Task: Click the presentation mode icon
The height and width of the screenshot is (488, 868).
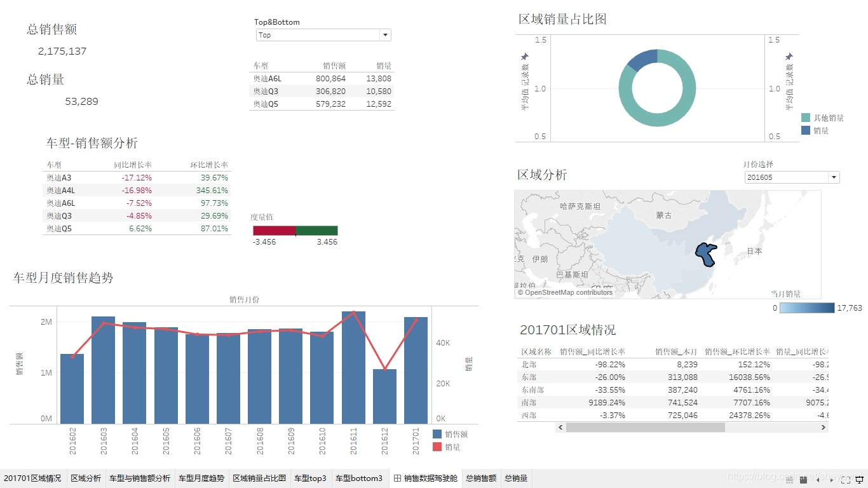Action: 858,480
